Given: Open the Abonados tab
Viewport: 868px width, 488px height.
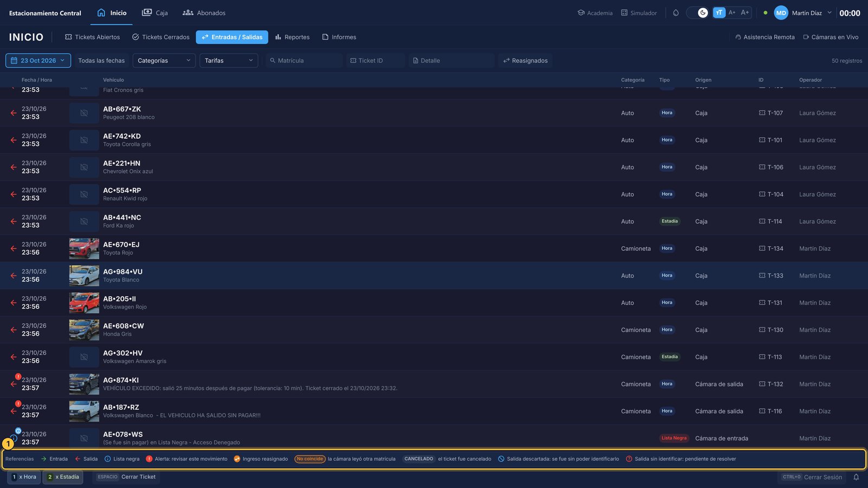Looking at the screenshot, I should click(204, 12).
